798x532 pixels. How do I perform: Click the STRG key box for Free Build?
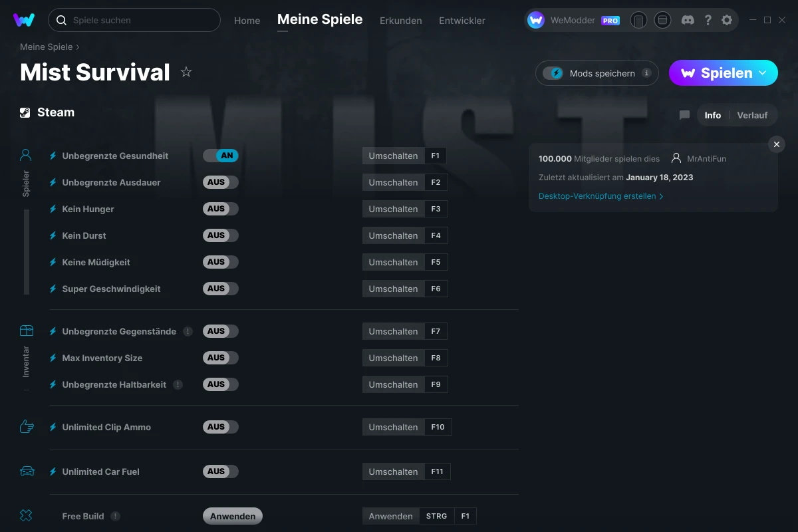point(436,516)
